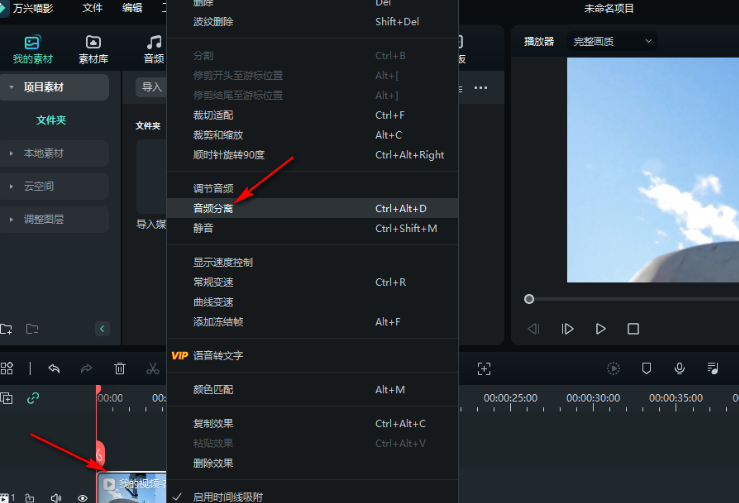739x503 pixels.
Task: Click the 00:00:30:00 mark on ruler
Action: coord(593,398)
